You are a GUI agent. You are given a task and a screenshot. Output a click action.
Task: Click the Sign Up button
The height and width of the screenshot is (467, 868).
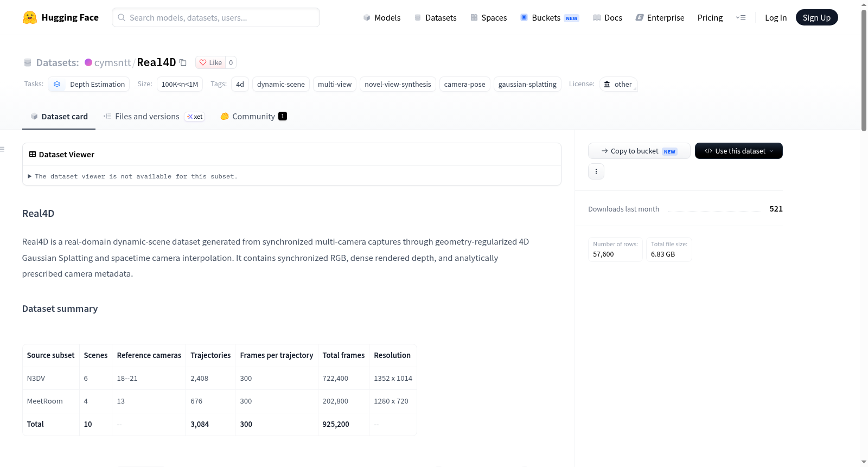(816, 18)
